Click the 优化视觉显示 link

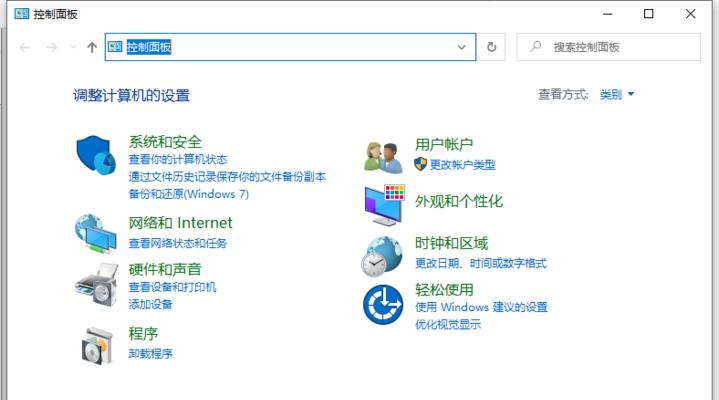coord(448,324)
